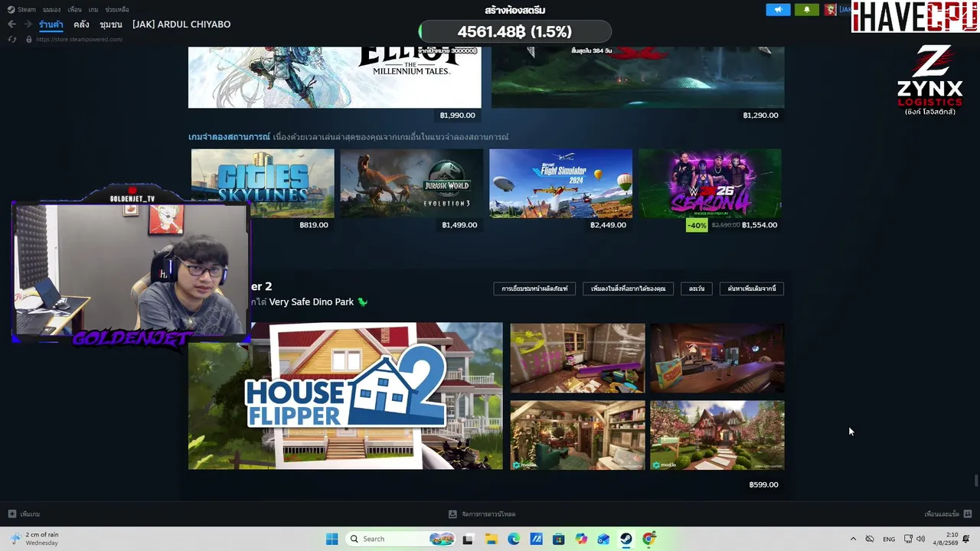Switch to the ร้านค้า (Store) tab
980x551 pixels.
point(51,24)
